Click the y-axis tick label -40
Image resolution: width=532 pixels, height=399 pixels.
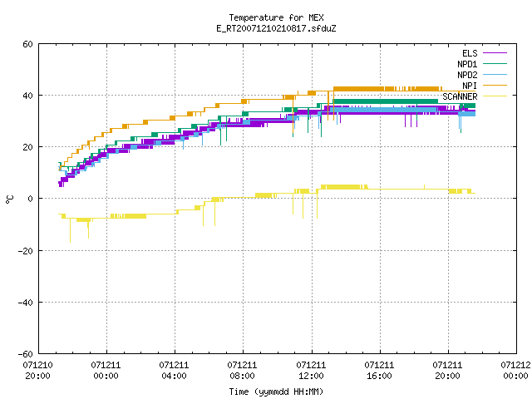tap(26, 303)
